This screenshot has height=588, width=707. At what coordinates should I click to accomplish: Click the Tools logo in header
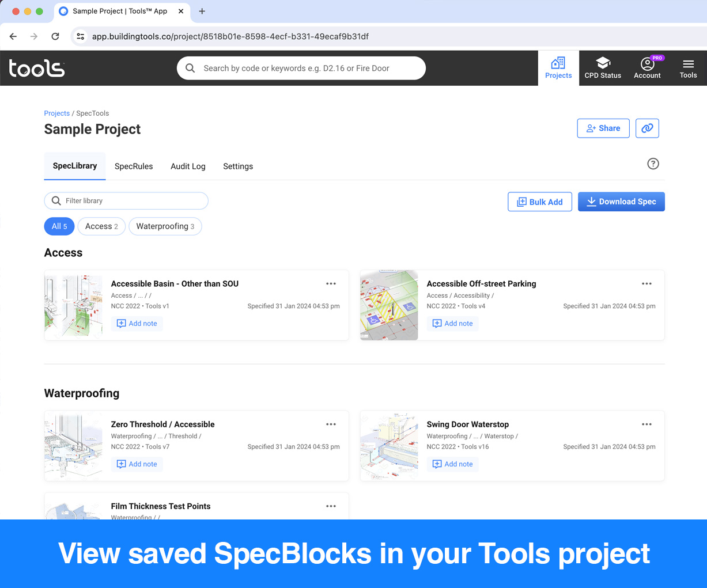37,69
